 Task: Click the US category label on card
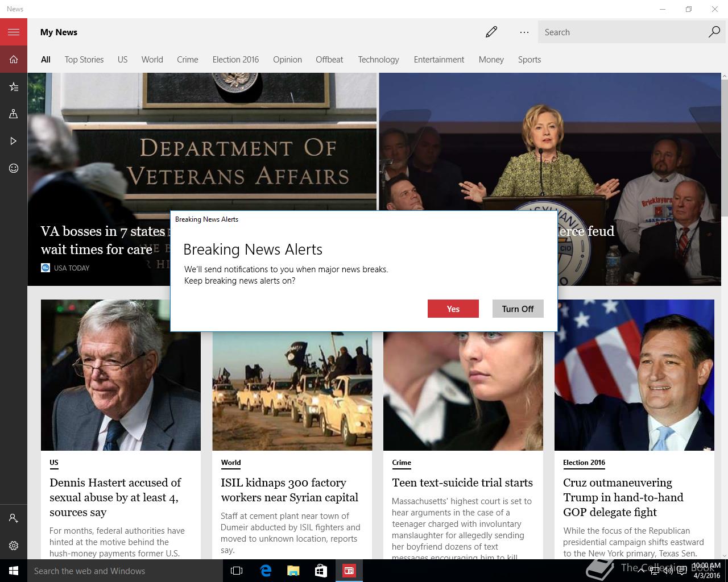tap(54, 463)
